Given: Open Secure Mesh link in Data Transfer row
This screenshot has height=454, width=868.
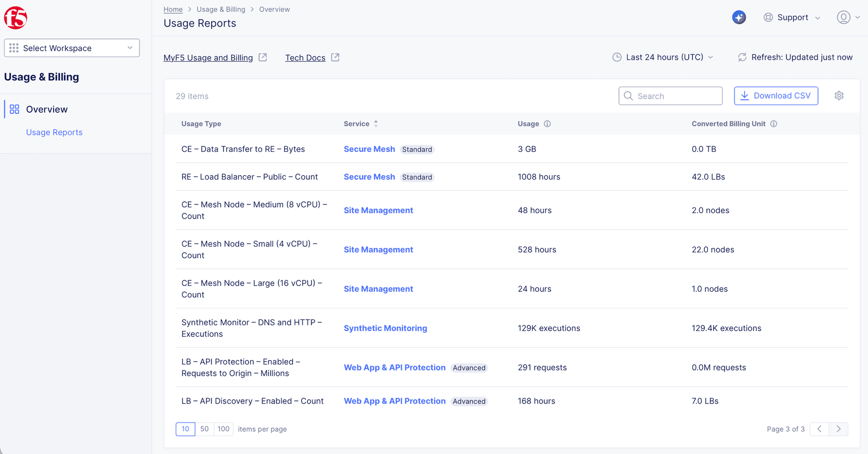Looking at the screenshot, I should [369, 149].
